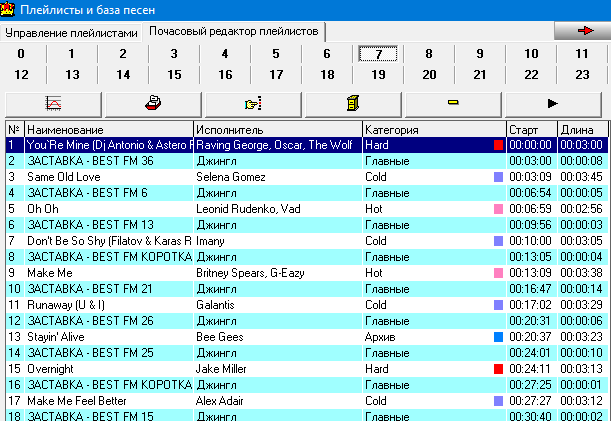The width and height of the screenshot is (611, 421).
Task: Select Runaway (U & I) track
Action: coord(307,305)
